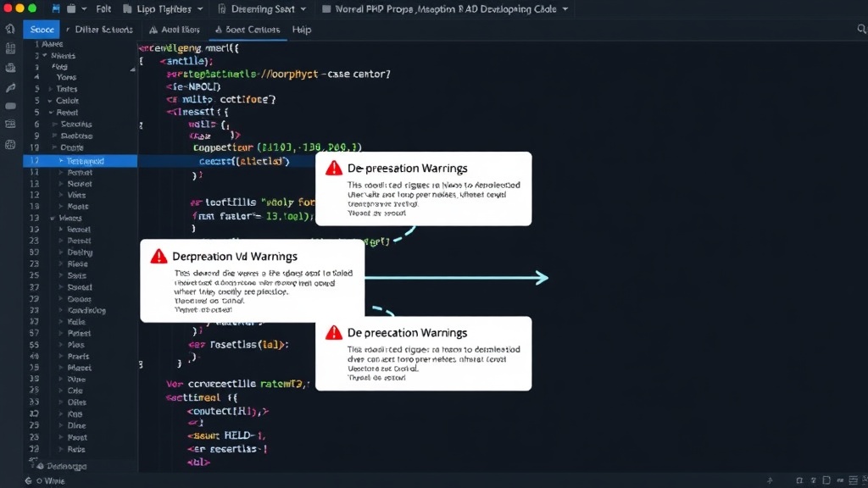Viewport: 868px width, 488px height.
Task: Open the 'Help' tab
Action: click(302, 30)
